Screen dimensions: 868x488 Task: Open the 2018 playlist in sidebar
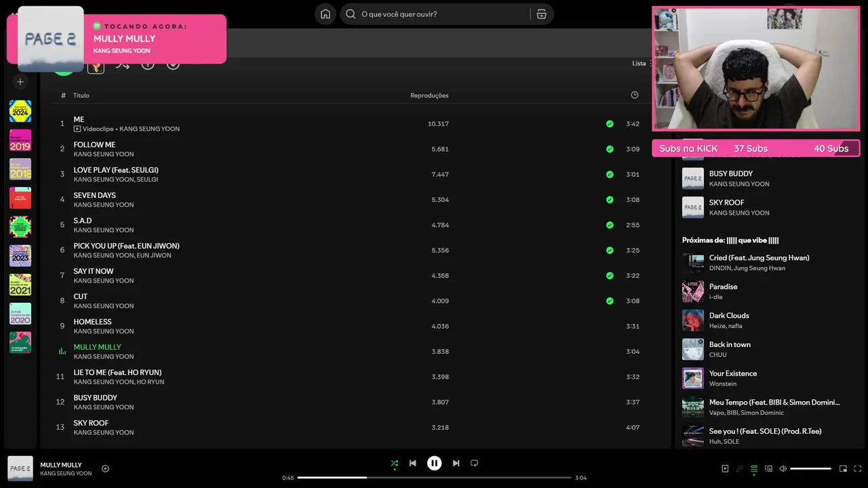pyautogui.click(x=20, y=169)
